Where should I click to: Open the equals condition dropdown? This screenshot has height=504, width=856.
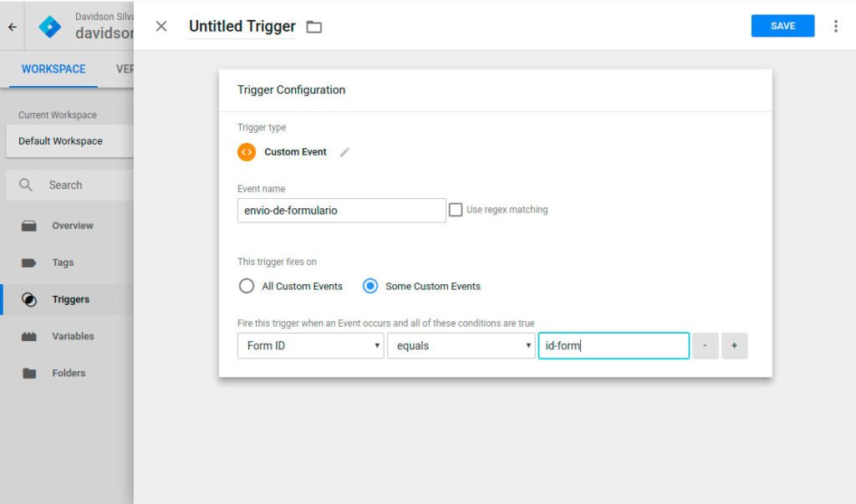461,345
